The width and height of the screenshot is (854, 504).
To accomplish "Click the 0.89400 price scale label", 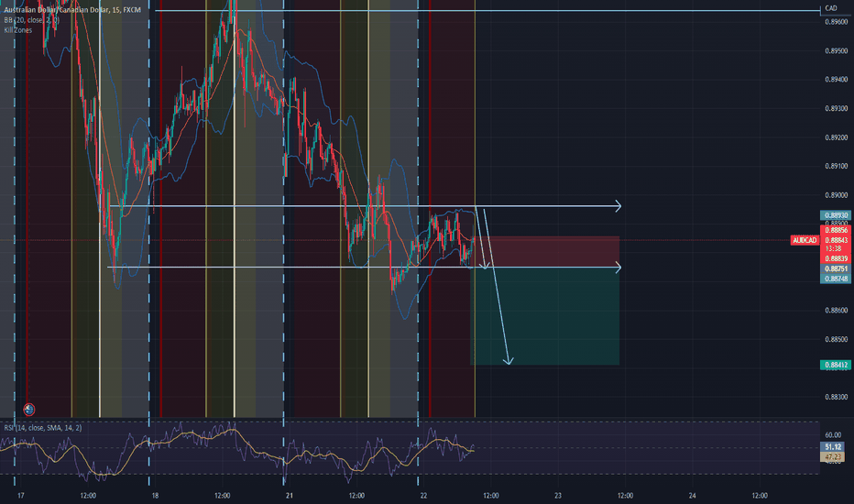I will (x=836, y=80).
